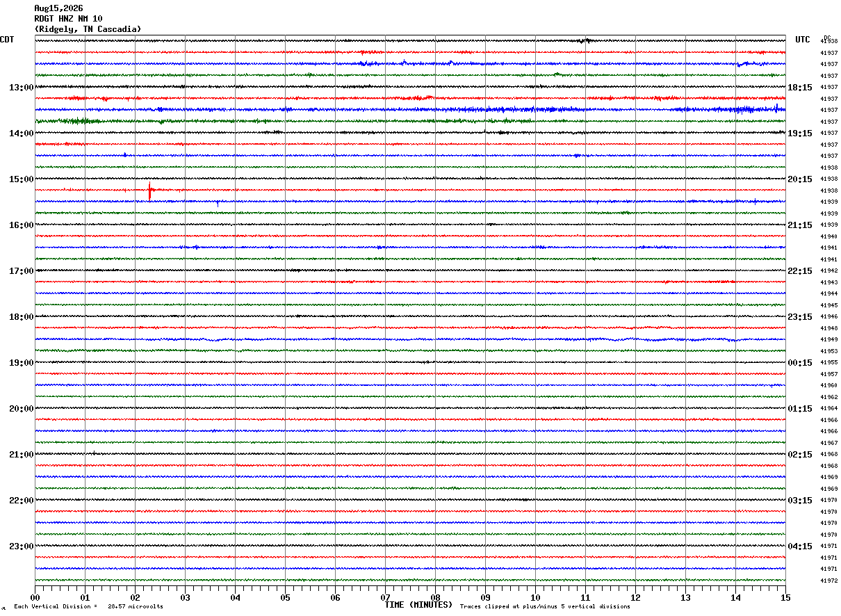Viewport: 841px width, 616px height.
Task: Select the 18:15 UTC time label
Action: coord(800,88)
